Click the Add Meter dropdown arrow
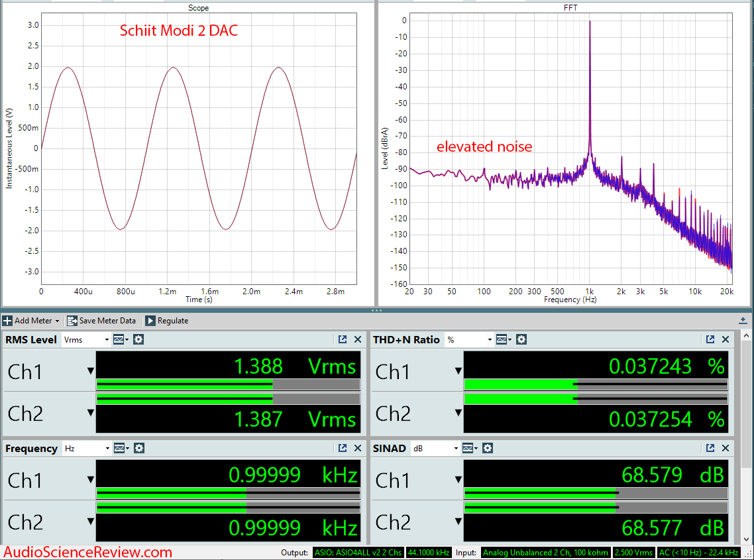 57,321
